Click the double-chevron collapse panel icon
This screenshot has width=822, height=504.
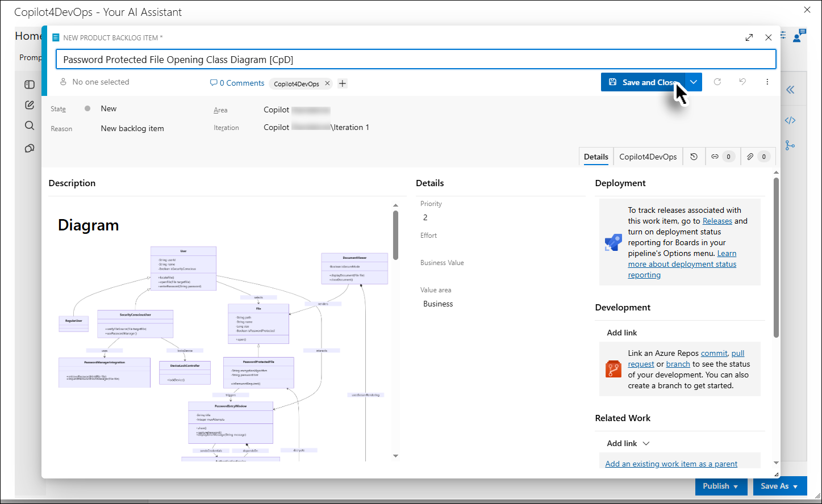[790, 90]
